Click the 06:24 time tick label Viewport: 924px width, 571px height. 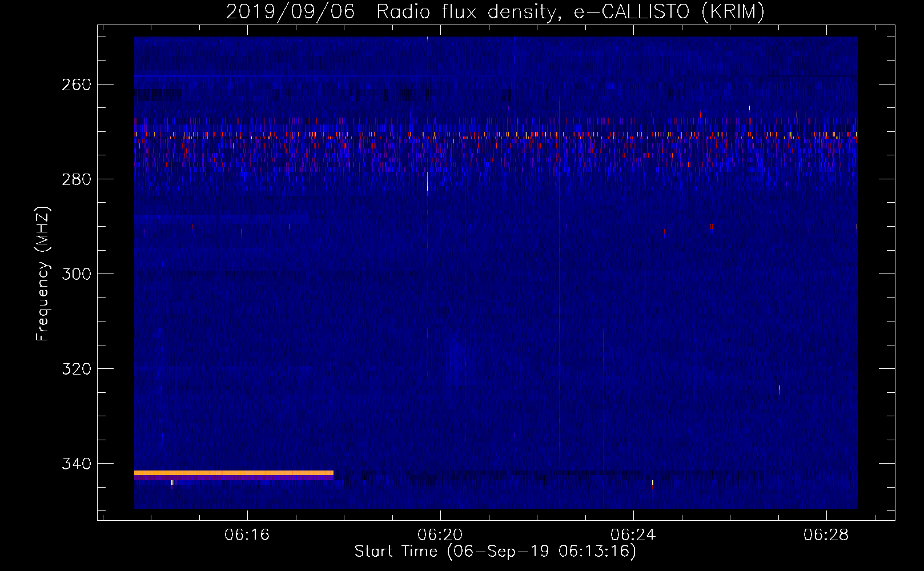[x=633, y=535]
